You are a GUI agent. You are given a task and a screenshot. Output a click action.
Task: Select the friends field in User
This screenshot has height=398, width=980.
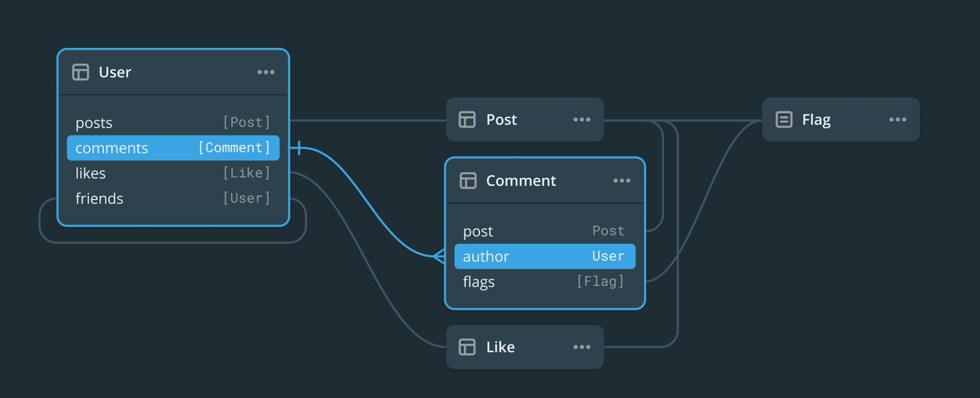click(173, 198)
